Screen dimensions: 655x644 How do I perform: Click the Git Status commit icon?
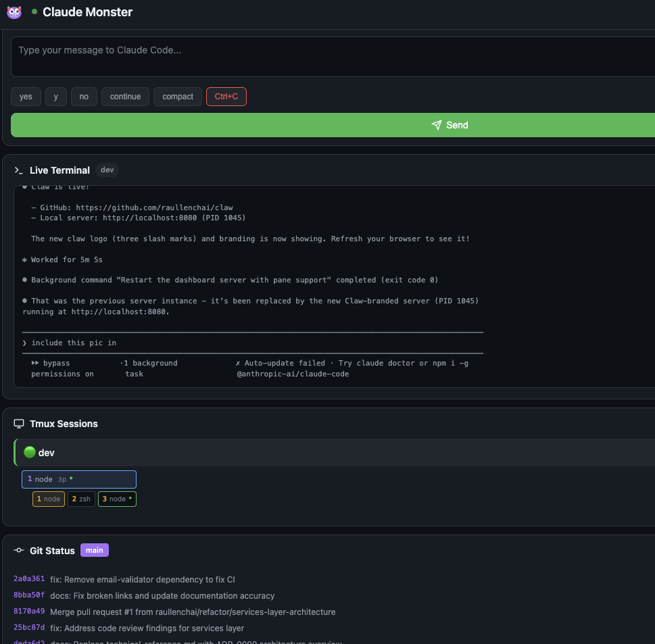point(19,550)
